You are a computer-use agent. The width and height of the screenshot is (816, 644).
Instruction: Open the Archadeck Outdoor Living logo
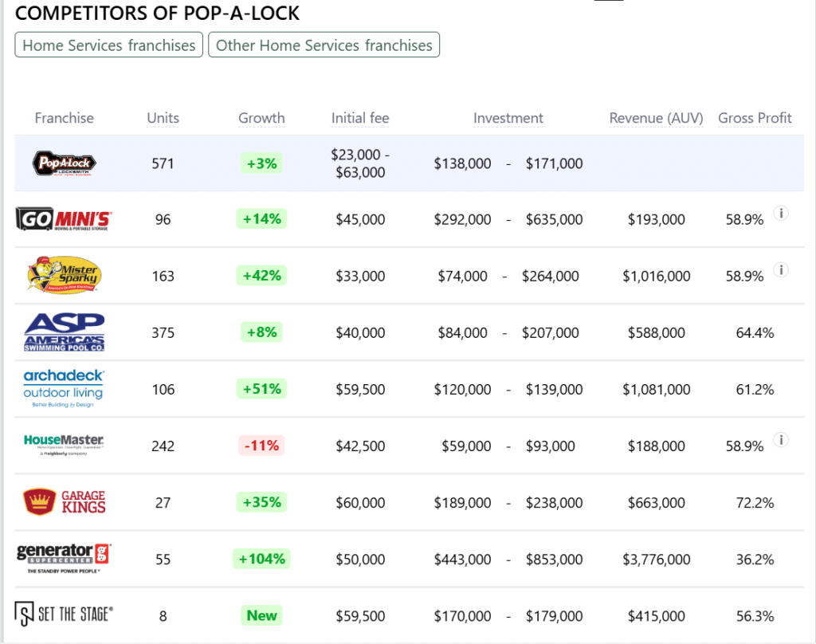[64, 388]
